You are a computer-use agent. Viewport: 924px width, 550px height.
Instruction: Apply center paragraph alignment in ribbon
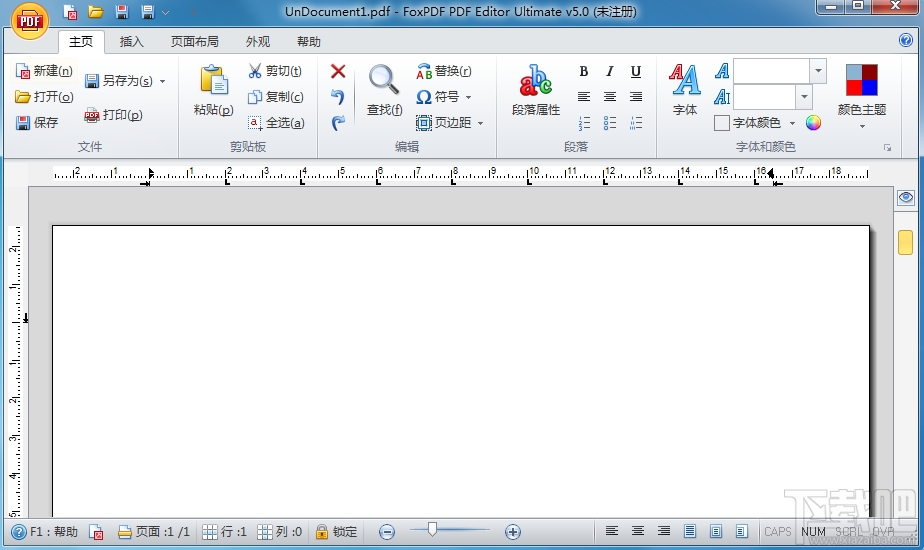tap(610, 97)
